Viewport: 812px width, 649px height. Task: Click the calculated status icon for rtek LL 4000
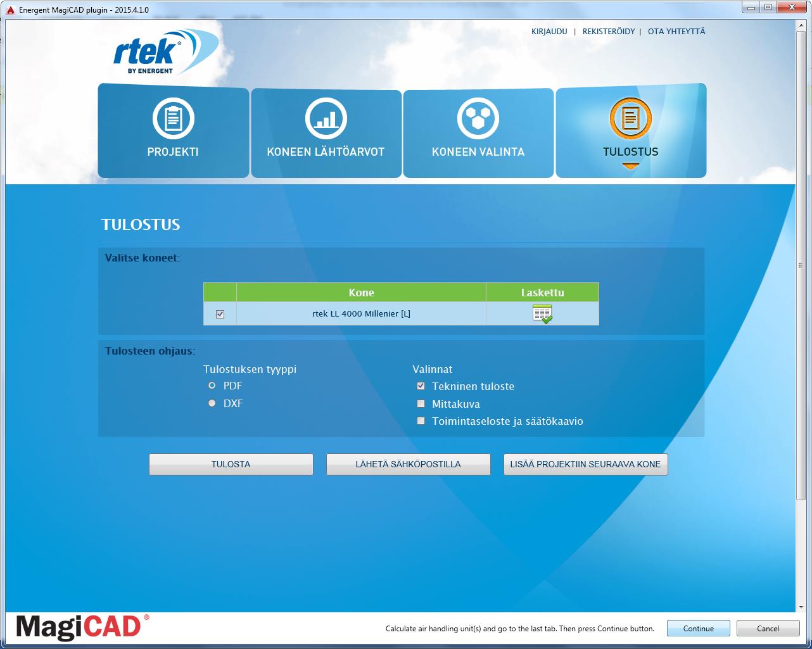(542, 314)
